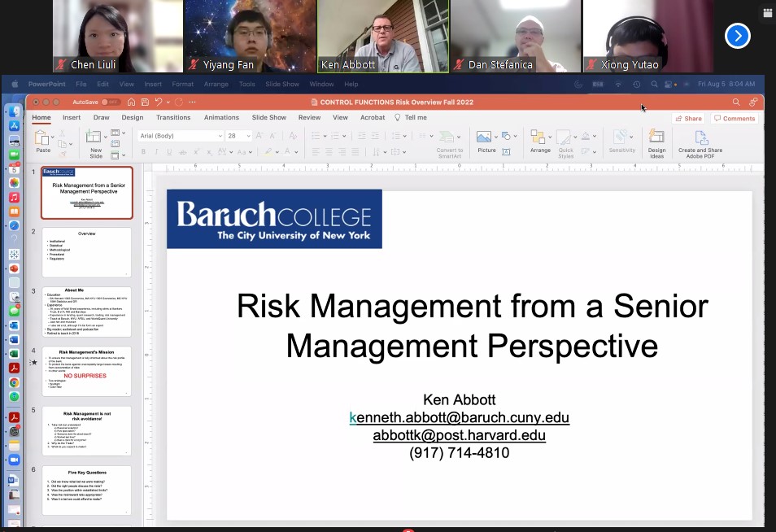Switch to the Insert ribbon tab
Viewport: 776px width, 532px height.
point(72,117)
